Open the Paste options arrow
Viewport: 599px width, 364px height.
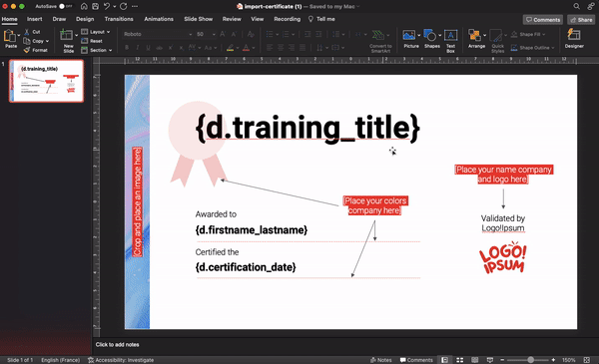[x=19, y=35]
